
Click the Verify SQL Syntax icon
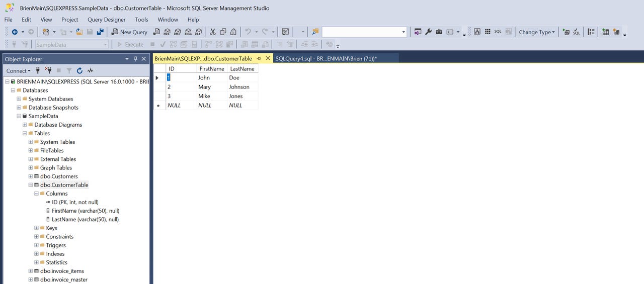577,32
